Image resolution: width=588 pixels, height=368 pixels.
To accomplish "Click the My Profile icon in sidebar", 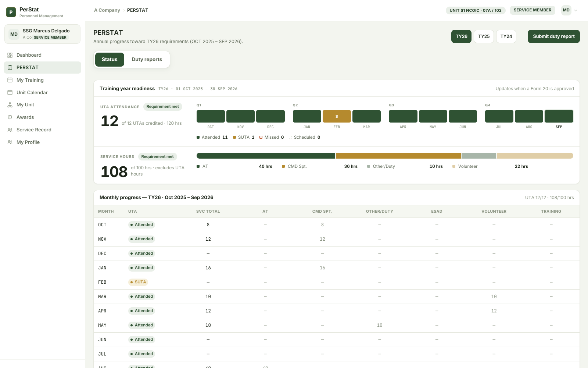I will pyautogui.click(x=10, y=142).
